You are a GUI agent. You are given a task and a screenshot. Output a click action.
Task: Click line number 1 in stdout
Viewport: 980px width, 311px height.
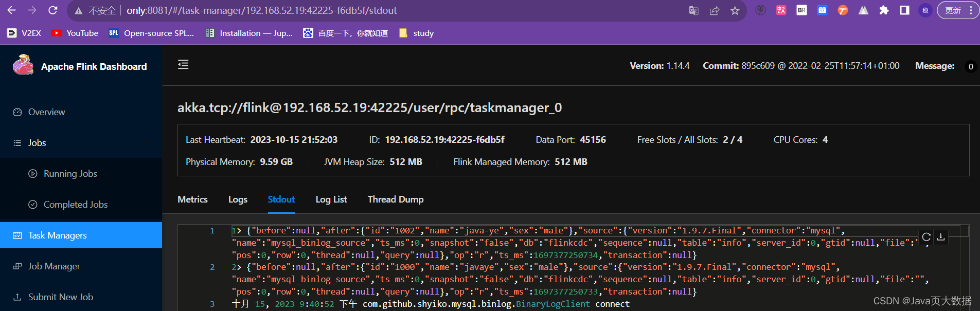click(212, 231)
